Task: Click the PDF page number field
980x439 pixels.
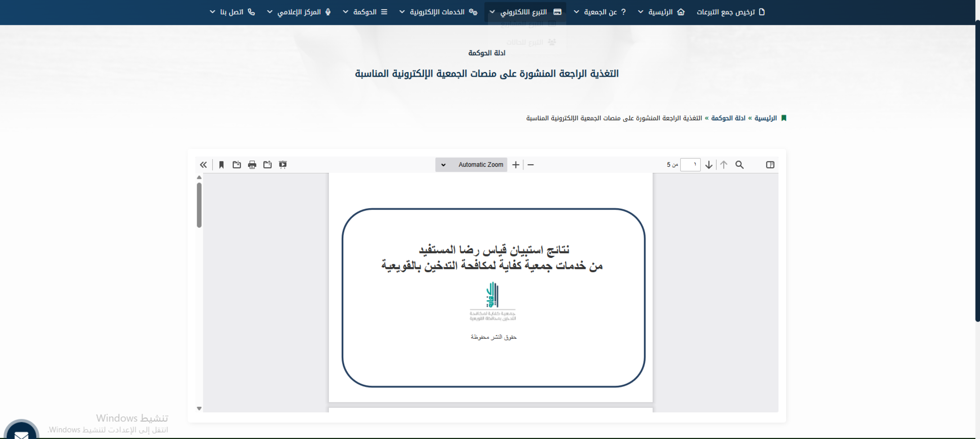Action: point(690,165)
